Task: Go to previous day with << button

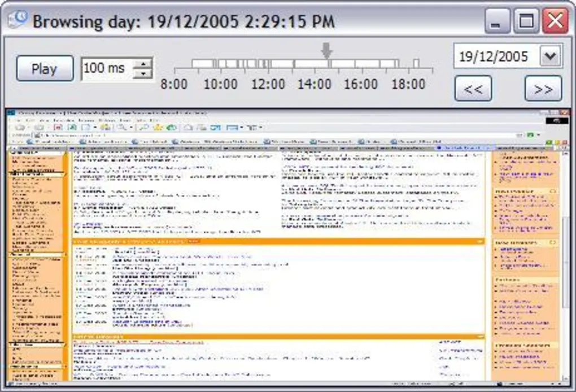Action: pos(473,89)
